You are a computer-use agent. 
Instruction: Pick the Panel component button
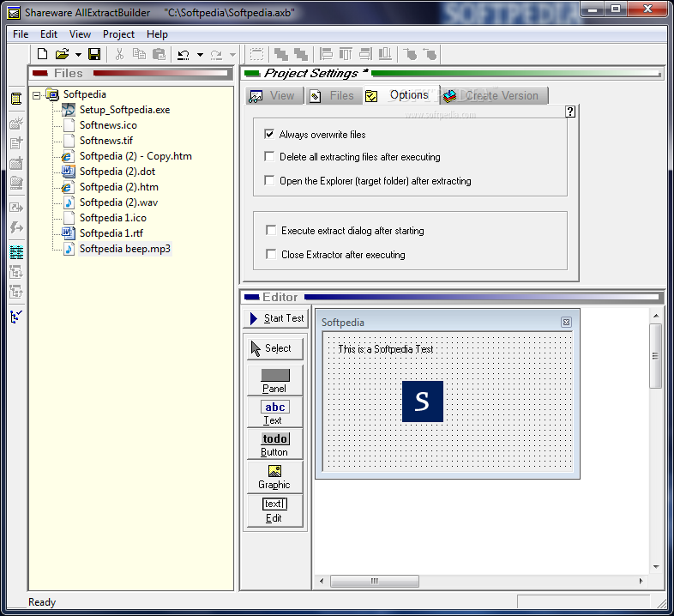click(275, 381)
